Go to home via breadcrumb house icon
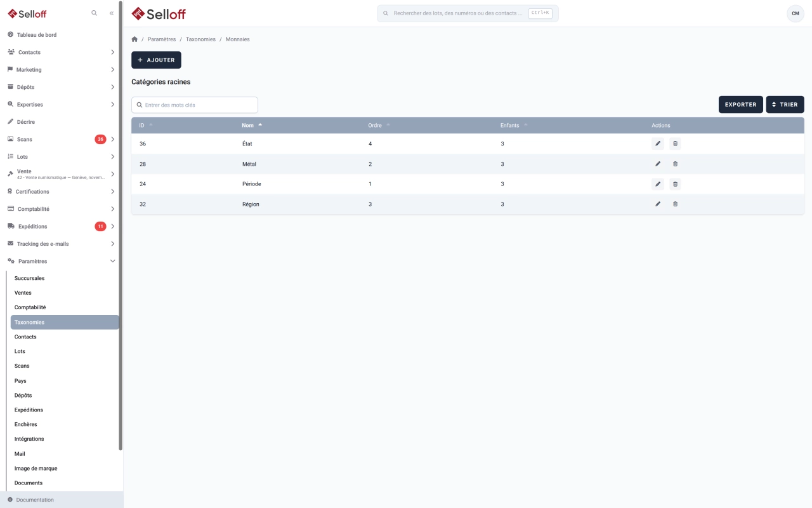This screenshot has height=508, width=812. tap(134, 39)
